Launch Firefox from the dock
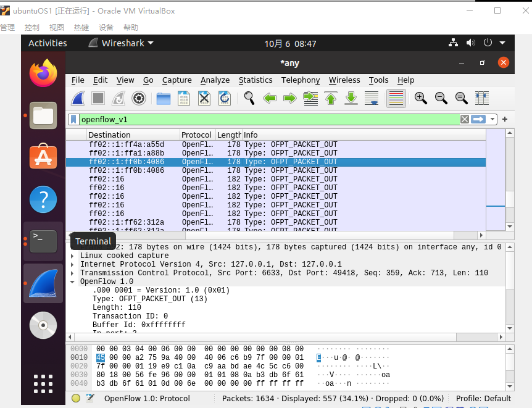 point(43,73)
